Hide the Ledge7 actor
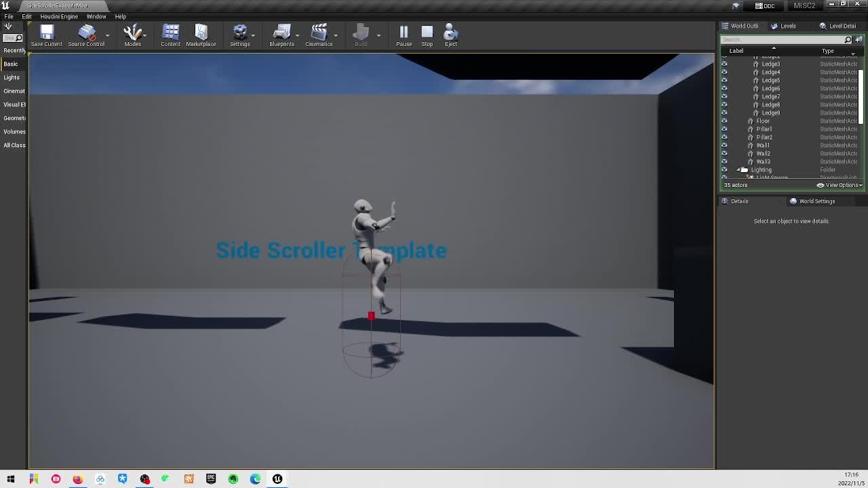Image resolution: width=868 pixels, height=488 pixels. (x=724, y=96)
